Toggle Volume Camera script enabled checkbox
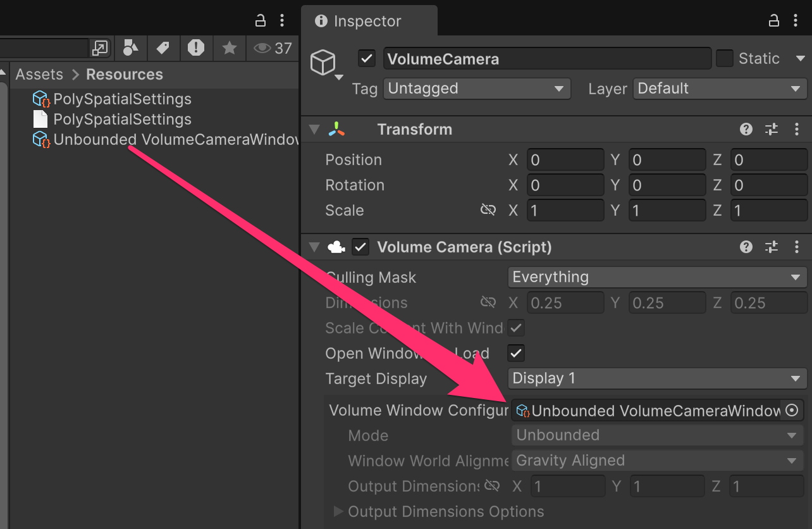 click(360, 247)
